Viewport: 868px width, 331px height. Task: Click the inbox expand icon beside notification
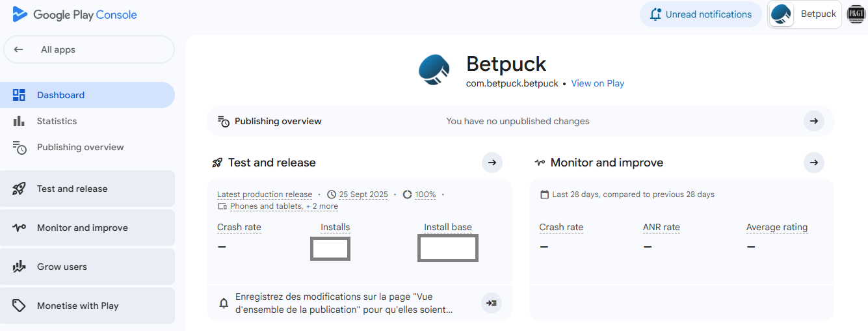[x=492, y=303]
